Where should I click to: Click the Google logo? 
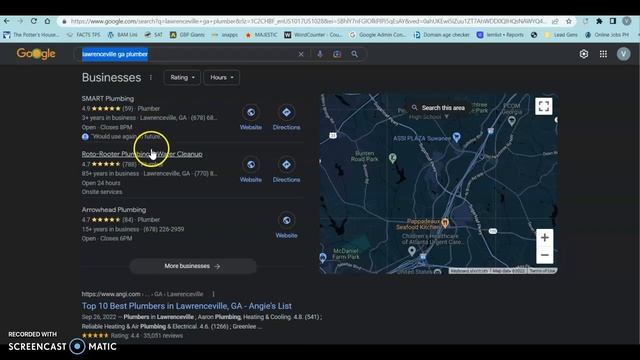coord(36,54)
